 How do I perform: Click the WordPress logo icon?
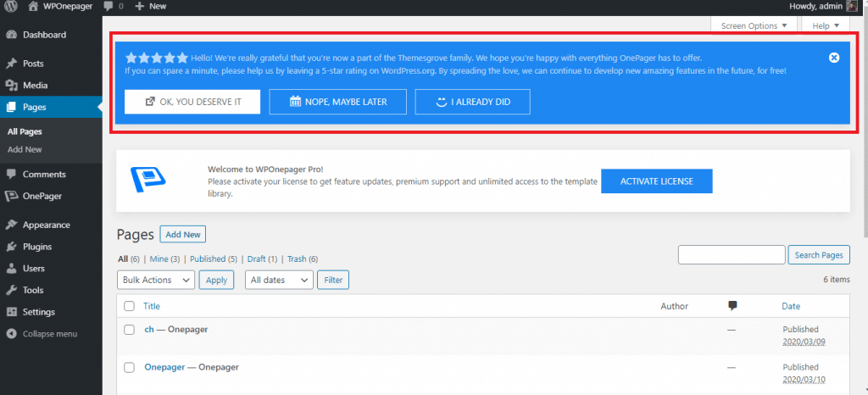11,6
